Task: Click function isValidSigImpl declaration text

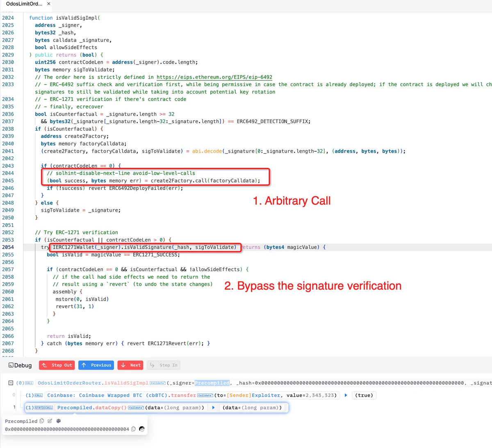Action: tap(64, 18)
